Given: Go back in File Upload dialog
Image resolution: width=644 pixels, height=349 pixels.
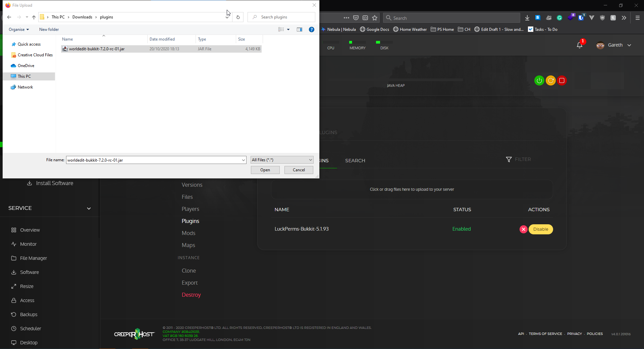Looking at the screenshot, I should click(9, 17).
